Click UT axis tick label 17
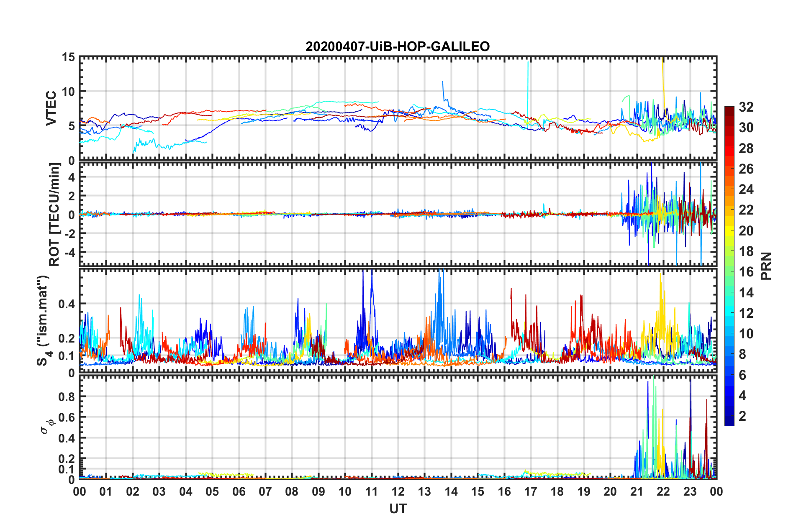 coord(531,491)
